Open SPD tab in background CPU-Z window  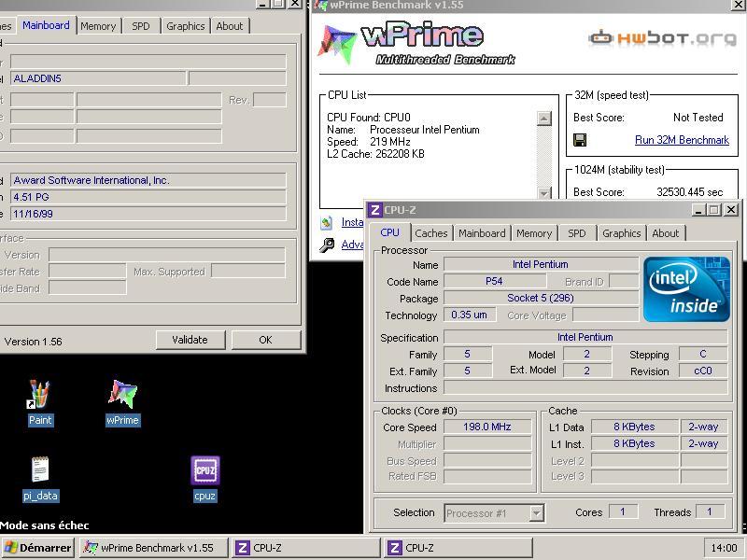(x=141, y=26)
